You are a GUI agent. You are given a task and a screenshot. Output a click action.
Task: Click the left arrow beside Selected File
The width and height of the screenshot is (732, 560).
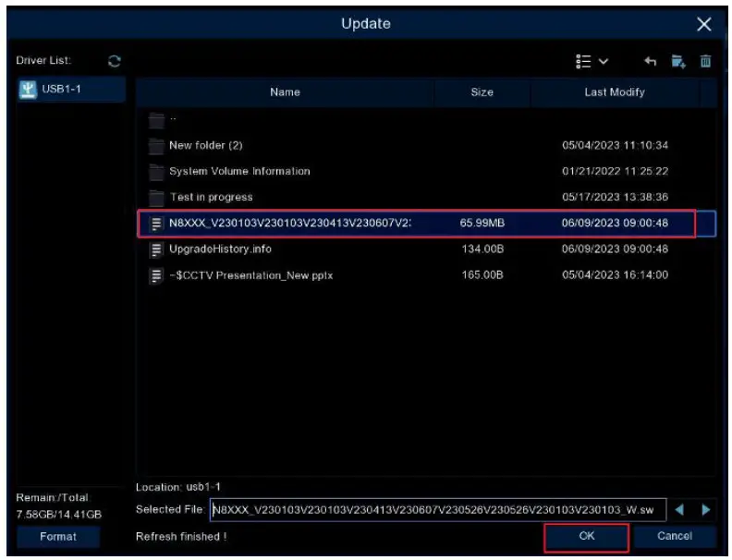tap(679, 509)
